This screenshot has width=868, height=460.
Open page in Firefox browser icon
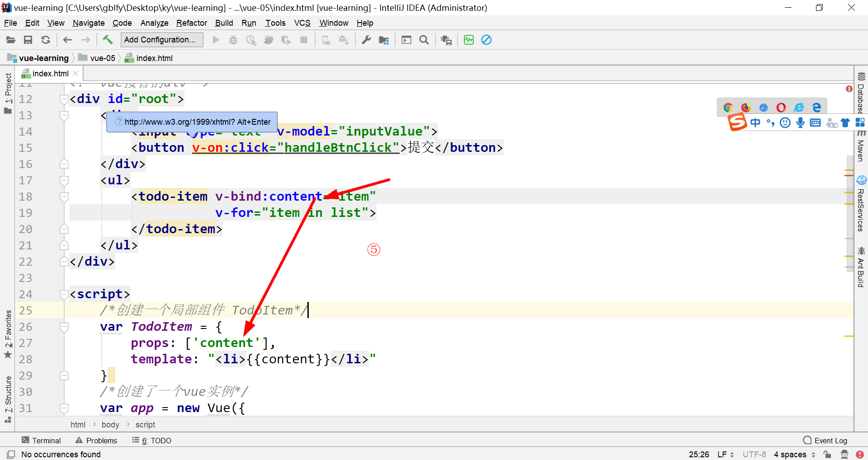pos(746,108)
